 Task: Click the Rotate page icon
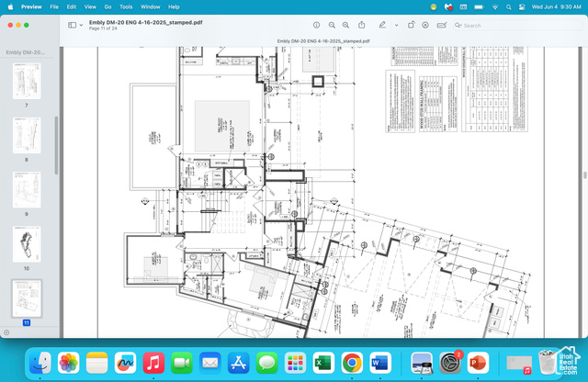coord(410,25)
